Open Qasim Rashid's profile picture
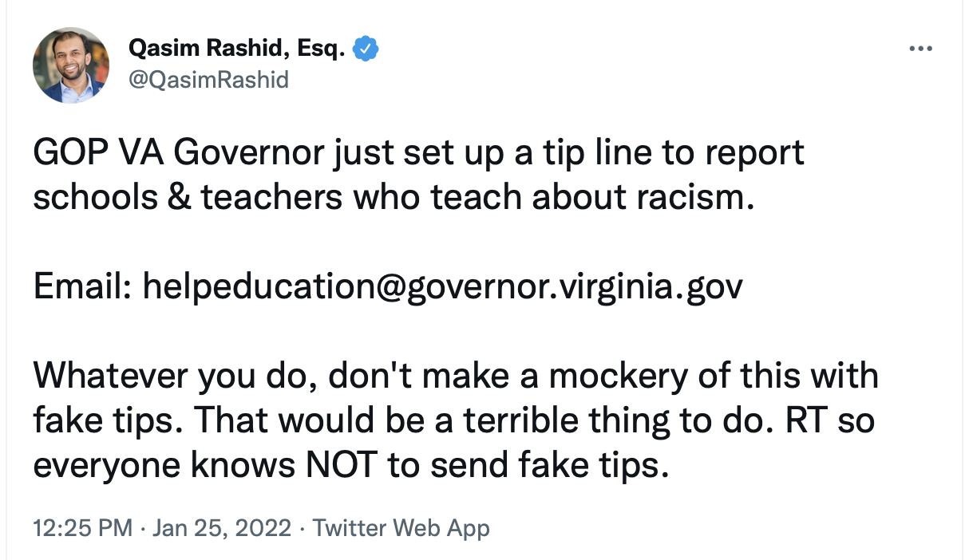 (x=71, y=65)
